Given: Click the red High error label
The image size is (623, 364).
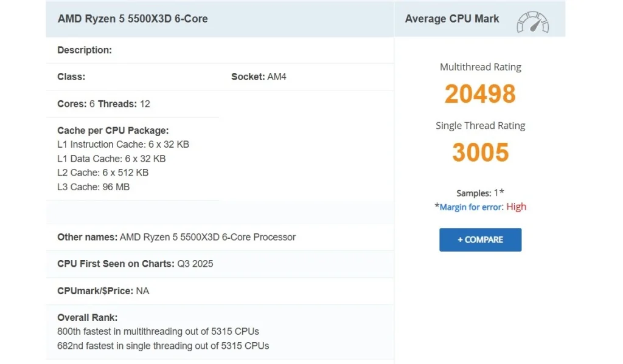Looking at the screenshot, I should click(x=516, y=207).
